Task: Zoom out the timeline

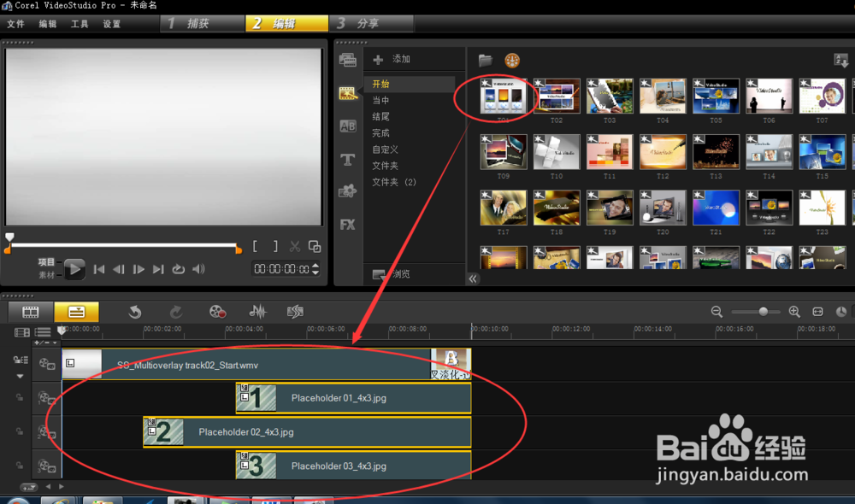Action: (x=716, y=312)
